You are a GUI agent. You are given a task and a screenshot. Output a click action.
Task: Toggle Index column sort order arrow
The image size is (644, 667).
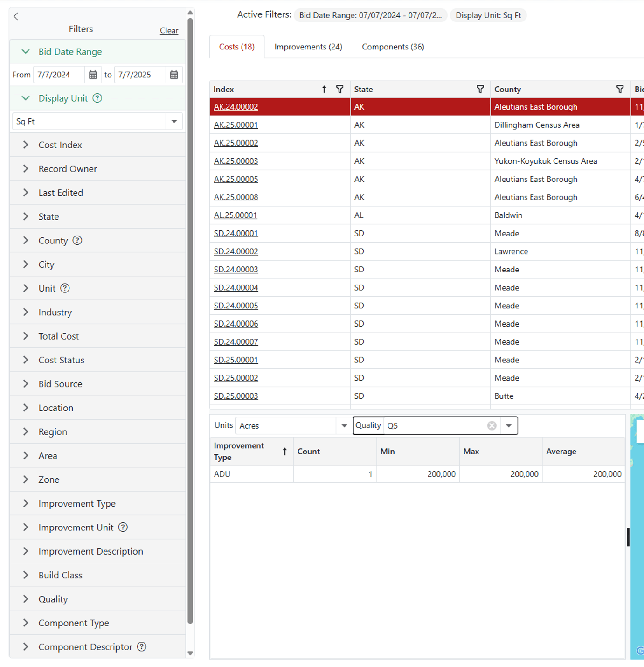[324, 89]
